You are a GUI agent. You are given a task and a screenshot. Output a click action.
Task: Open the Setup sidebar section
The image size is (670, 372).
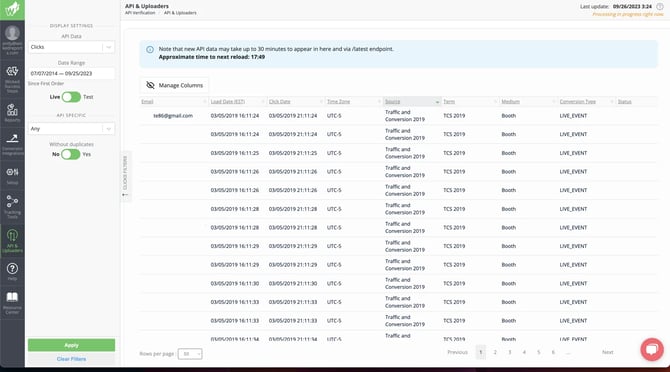click(x=12, y=176)
